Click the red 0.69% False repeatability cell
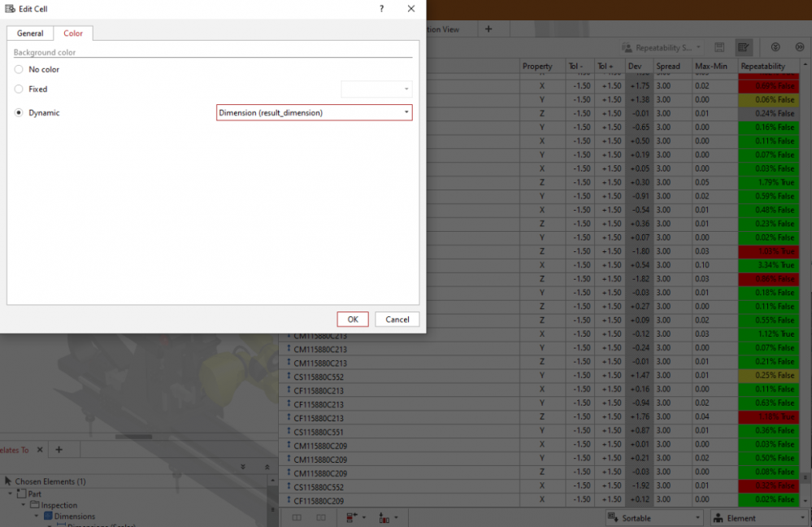The height and width of the screenshot is (527, 812). click(768, 86)
